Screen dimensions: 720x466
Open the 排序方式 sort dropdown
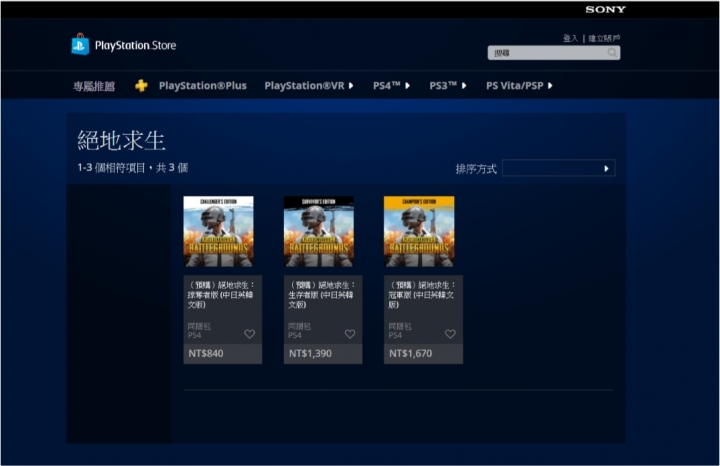[559, 168]
